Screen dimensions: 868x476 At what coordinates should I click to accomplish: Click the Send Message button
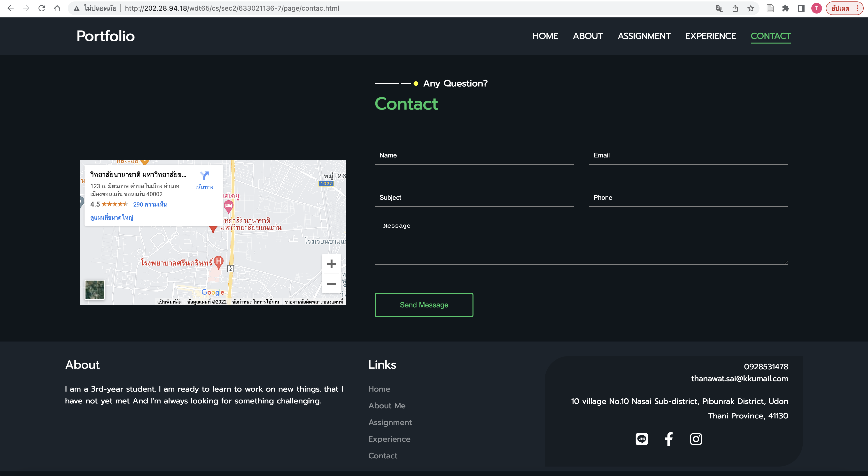(x=424, y=305)
